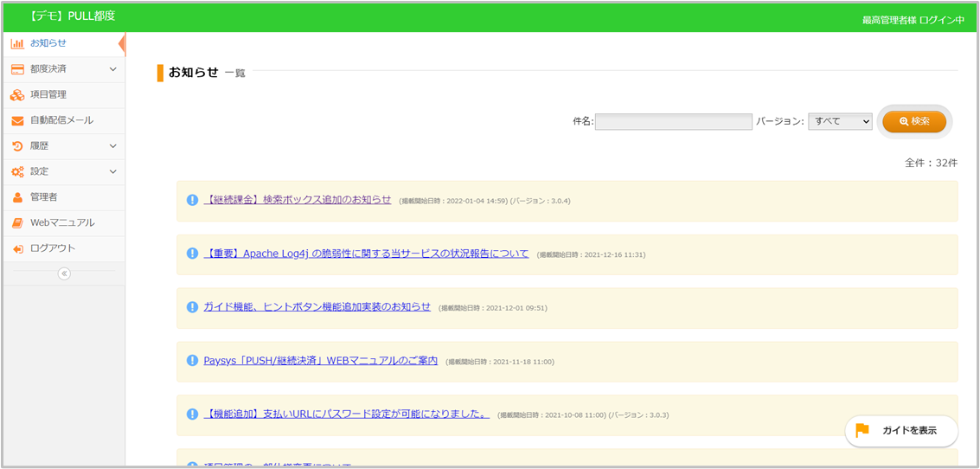Expand the 設定 submenu chevron
Viewport: 980px width, 469px height.
113,171
